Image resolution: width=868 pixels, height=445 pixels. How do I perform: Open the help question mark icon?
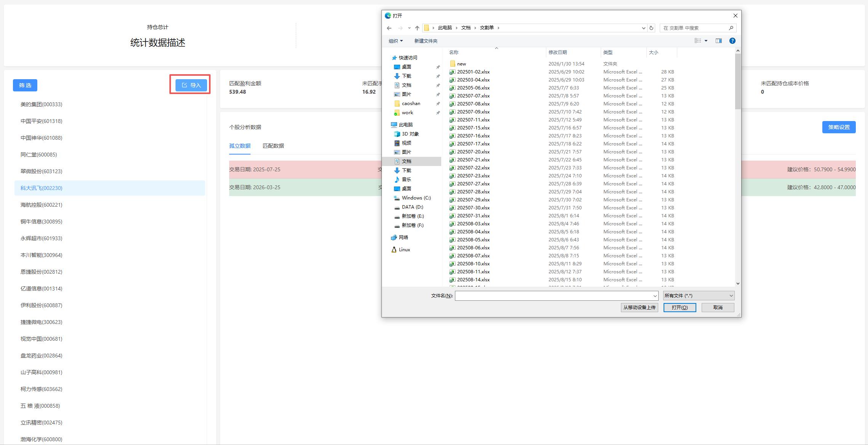click(732, 41)
